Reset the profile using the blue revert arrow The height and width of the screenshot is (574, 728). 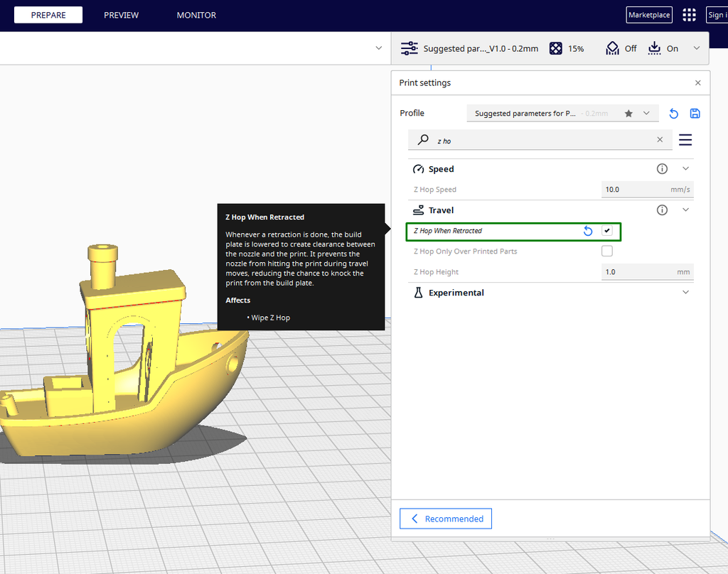(673, 113)
